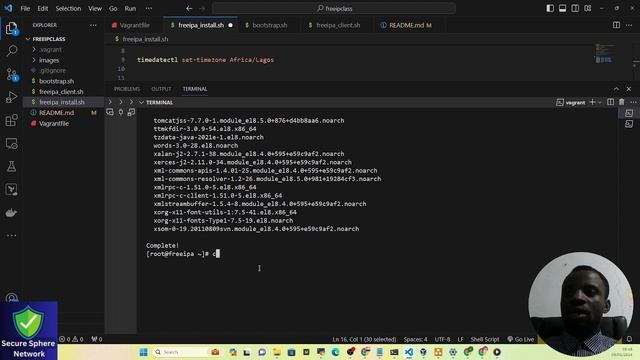Click the freeipclass command center search box
This screenshot has width=640, height=360.
pos(334,8)
